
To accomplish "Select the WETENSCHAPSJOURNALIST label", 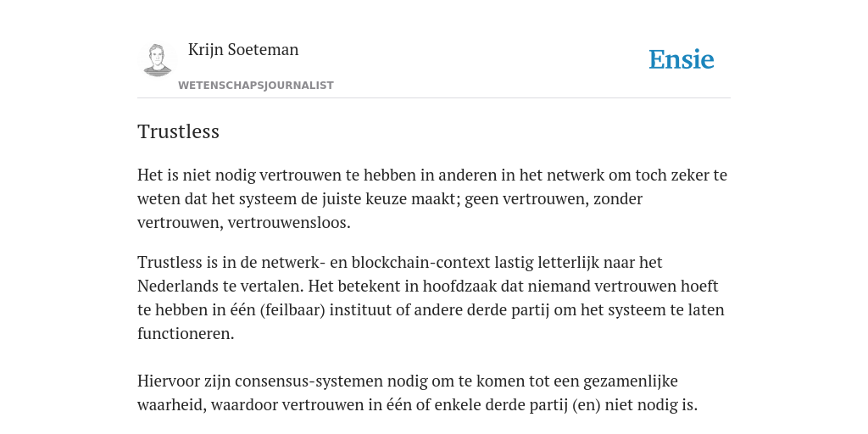I will coord(256,86).
